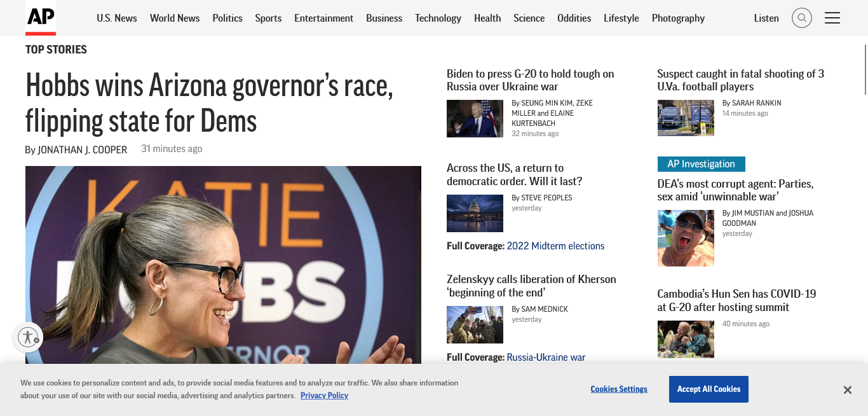This screenshot has height=416, width=868.
Task: Click the Capitol building thumbnail
Action: (x=475, y=213)
